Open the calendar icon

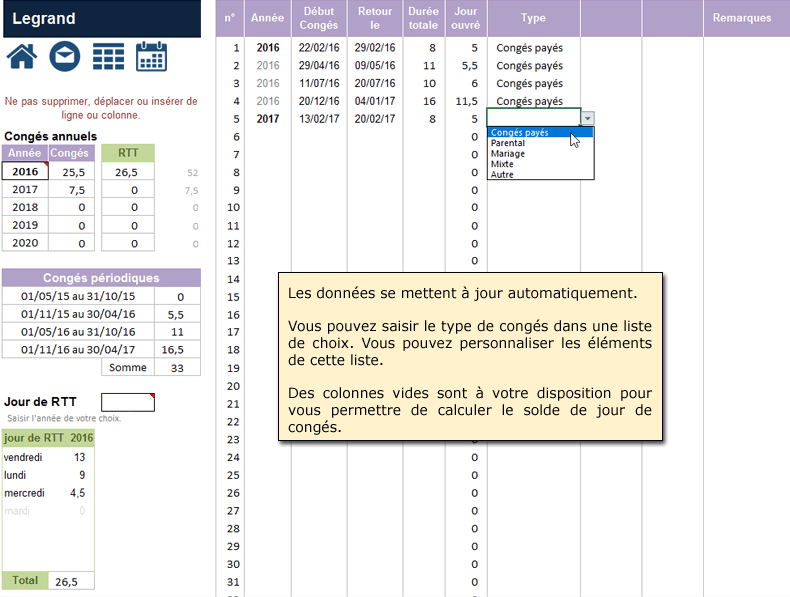pos(152,56)
